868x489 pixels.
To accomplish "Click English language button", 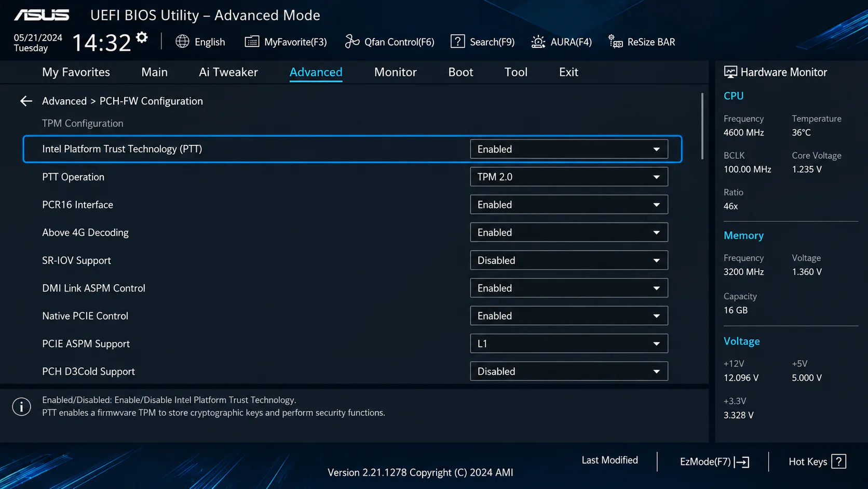I will [x=210, y=42].
